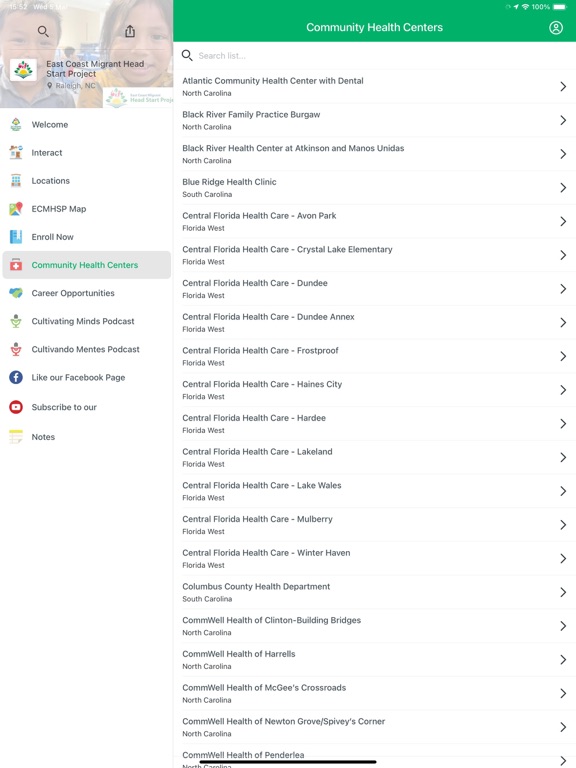The width and height of the screenshot is (576, 768).
Task: Click the Facebook logo icon
Action: coord(16,378)
